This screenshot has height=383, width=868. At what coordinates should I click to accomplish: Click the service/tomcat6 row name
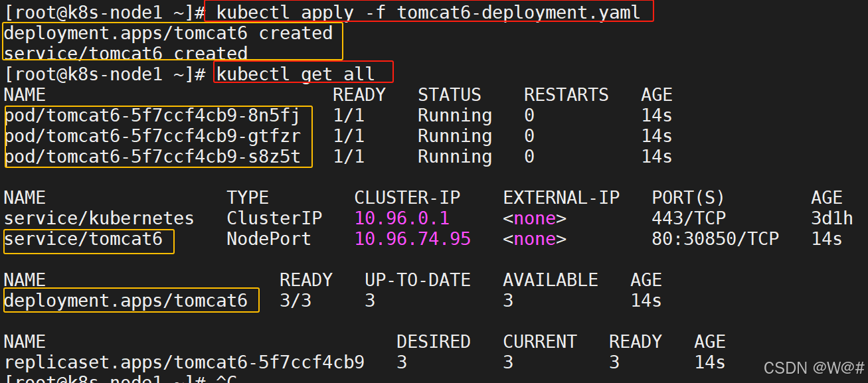(x=83, y=239)
